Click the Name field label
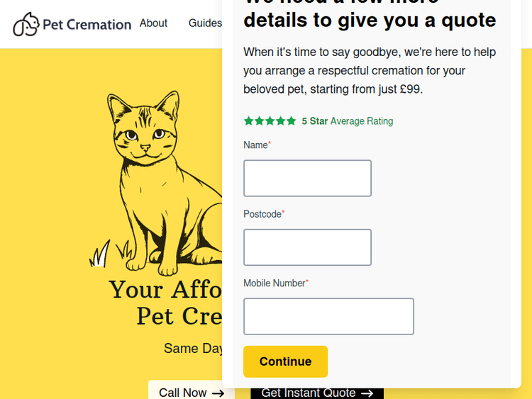This screenshot has height=399, width=532. pyautogui.click(x=255, y=145)
